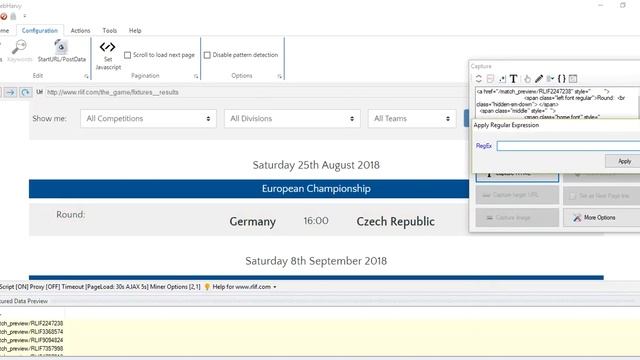The image size is (640, 360).
Task: Click the pencil edit icon in Capture toolbar
Action: pyautogui.click(x=539, y=79)
